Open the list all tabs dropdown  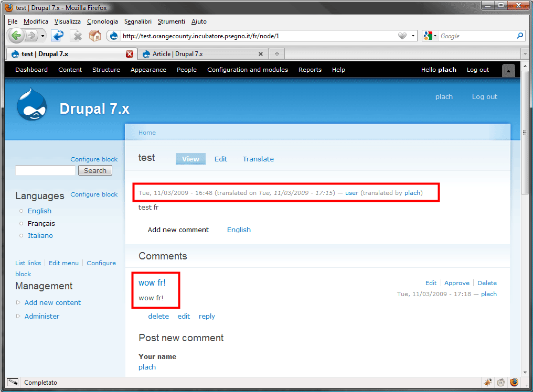point(525,54)
